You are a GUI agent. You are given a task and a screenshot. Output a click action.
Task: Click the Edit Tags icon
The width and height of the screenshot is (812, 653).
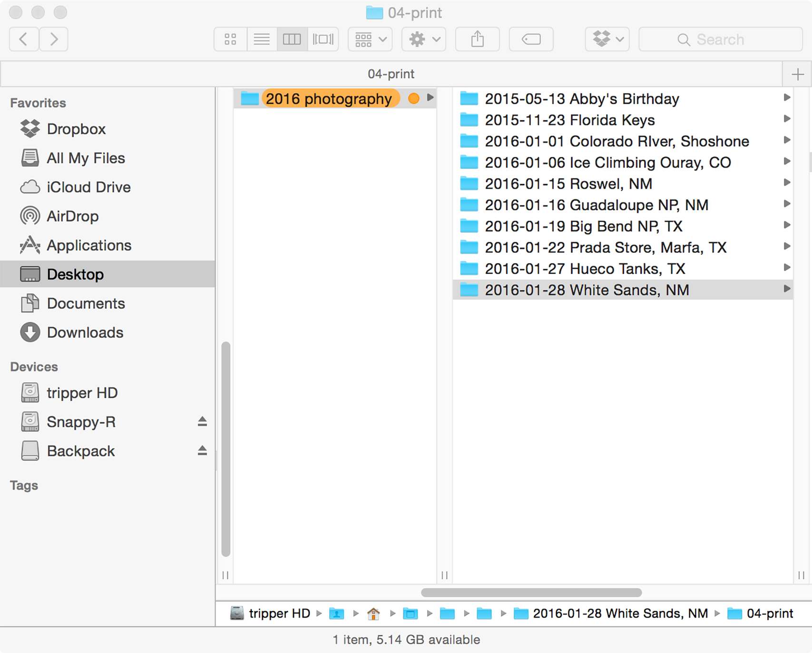531,39
